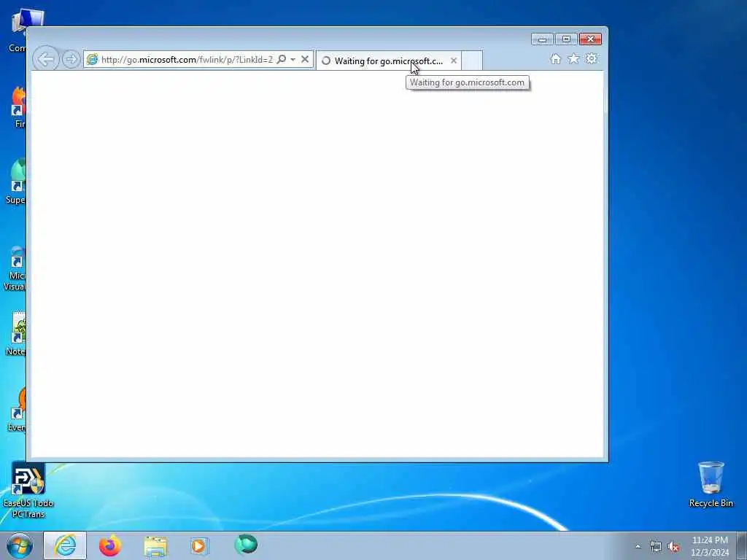This screenshot has height=560, width=747.
Task: Maximize the Internet Explorer window
Action: (x=566, y=39)
